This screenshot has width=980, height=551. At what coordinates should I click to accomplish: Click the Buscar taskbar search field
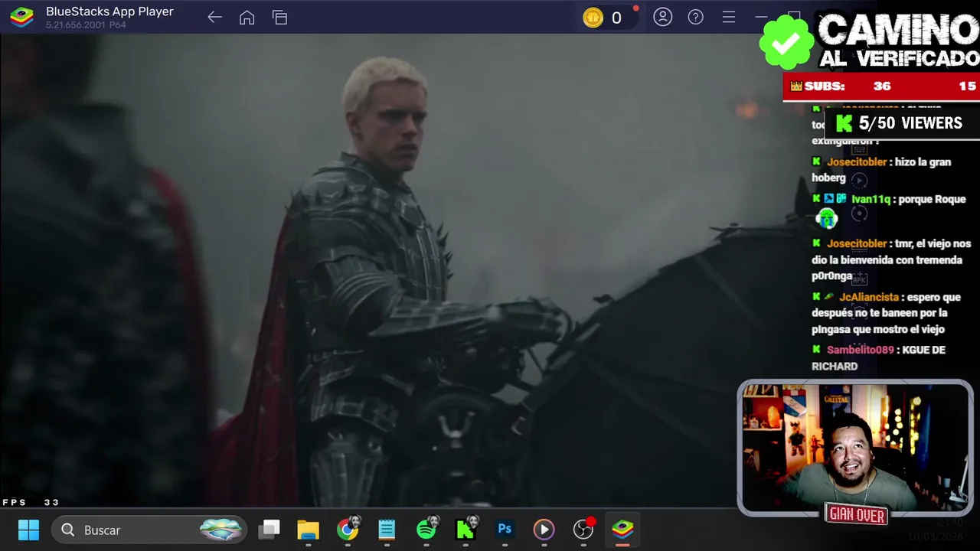point(149,530)
